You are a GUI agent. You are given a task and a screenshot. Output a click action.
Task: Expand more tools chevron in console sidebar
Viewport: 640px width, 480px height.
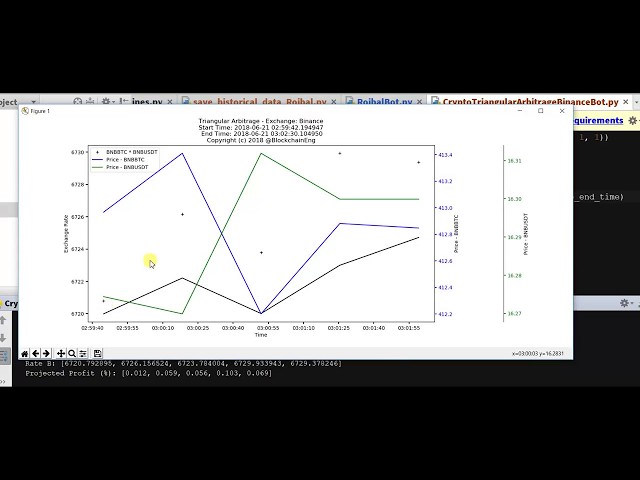(2, 382)
